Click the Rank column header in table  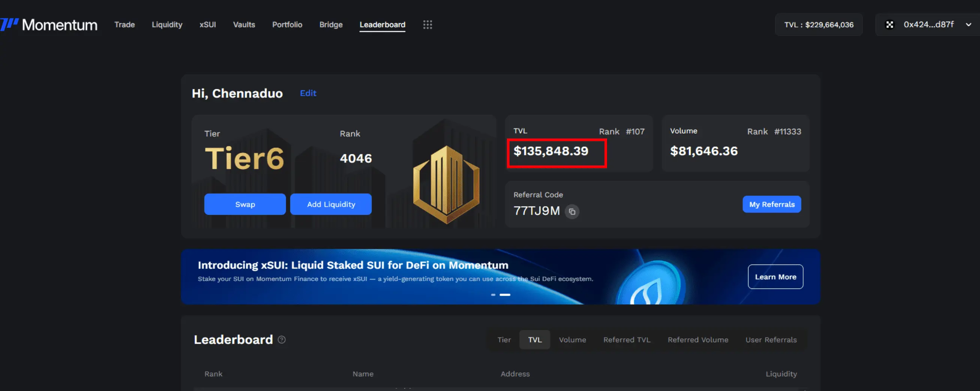(213, 374)
